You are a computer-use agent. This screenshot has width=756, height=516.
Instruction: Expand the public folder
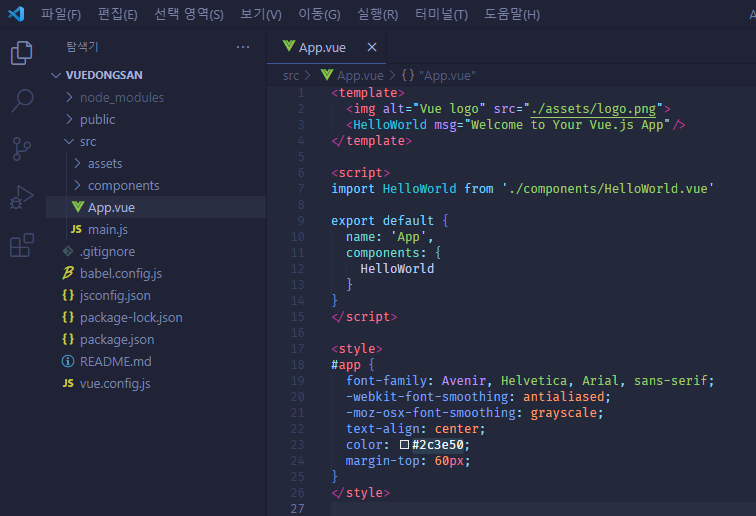pyautogui.click(x=97, y=119)
